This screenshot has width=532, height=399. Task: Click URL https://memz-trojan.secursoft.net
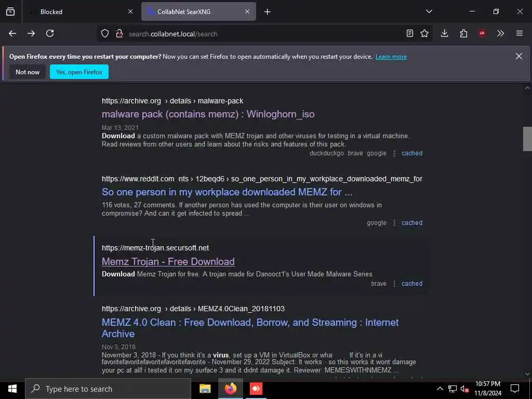pyautogui.click(x=155, y=248)
